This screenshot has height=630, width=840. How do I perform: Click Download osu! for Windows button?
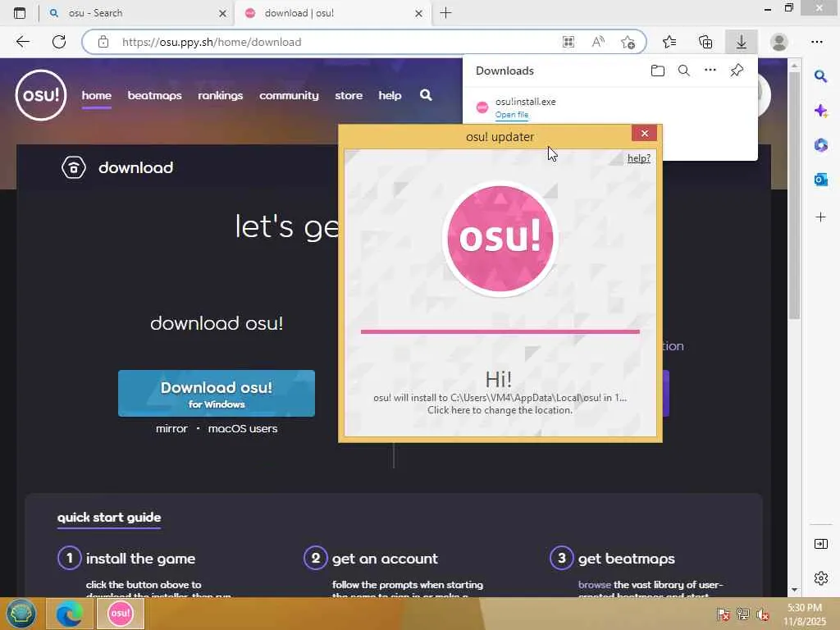point(217,393)
